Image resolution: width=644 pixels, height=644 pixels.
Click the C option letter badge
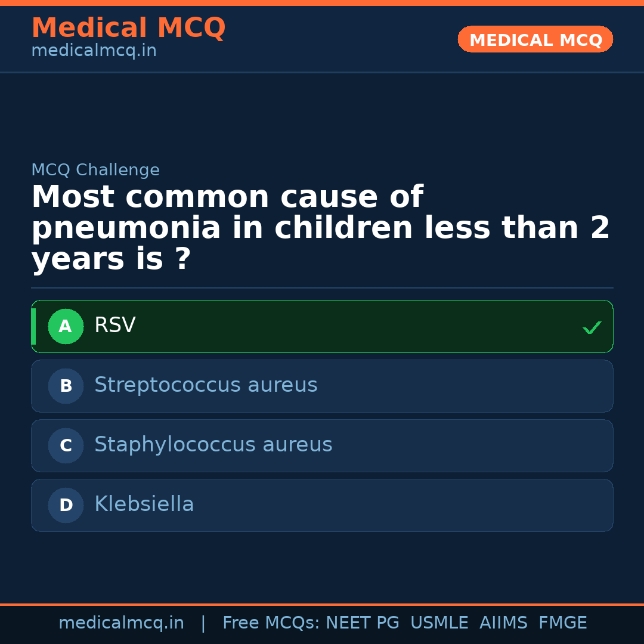coord(66,445)
